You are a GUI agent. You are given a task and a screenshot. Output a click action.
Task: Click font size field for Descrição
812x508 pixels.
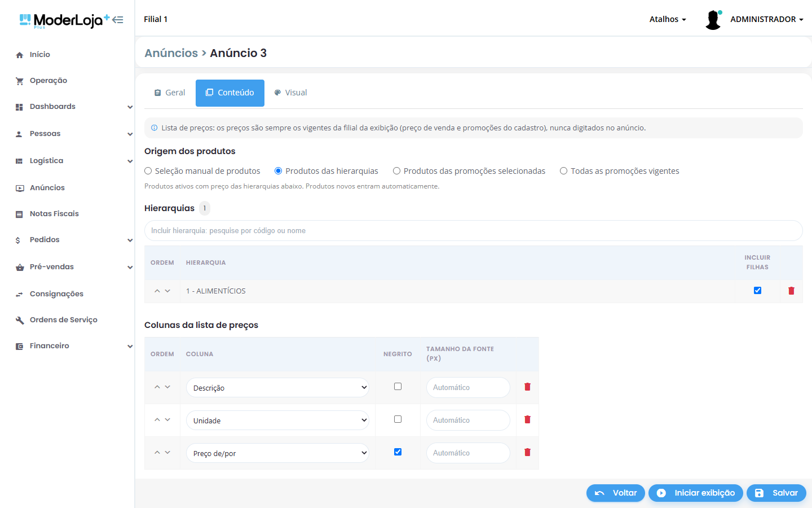tap(468, 387)
